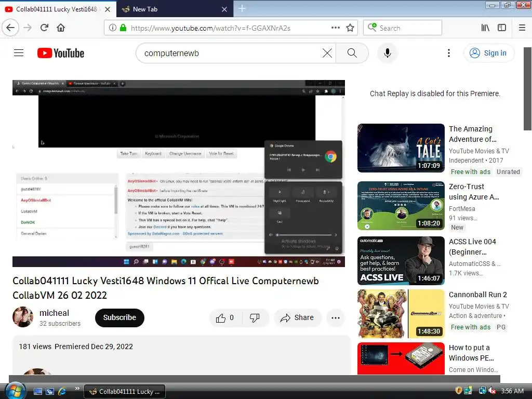Open Zero-Trust using Azure thumbnail
The width and height of the screenshot is (532, 399).
pos(401,206)
